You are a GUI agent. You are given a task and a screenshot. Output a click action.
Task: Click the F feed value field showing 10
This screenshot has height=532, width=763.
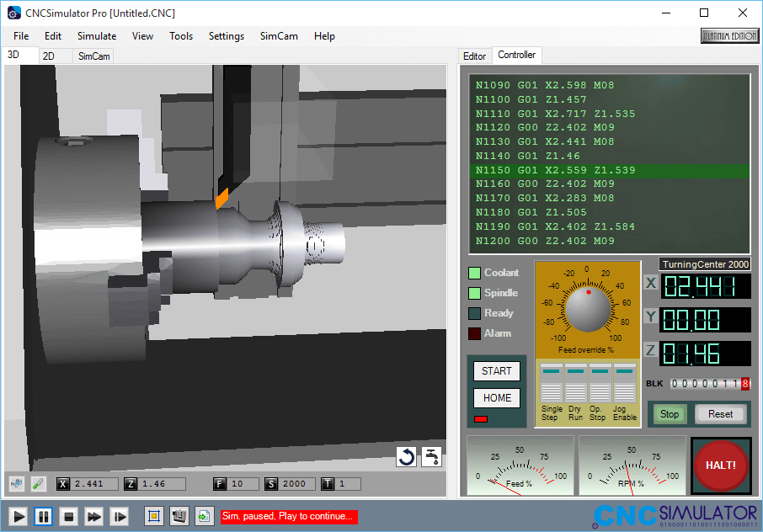(x=243, y=484)
